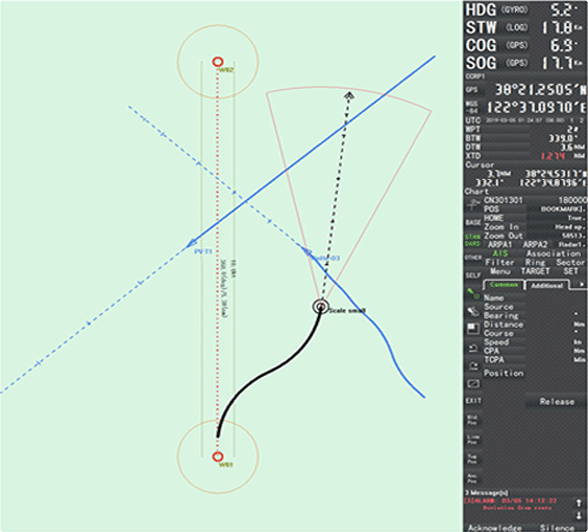
Task: Select the STANDARD display category icon
Action: [x=473, y=240]
